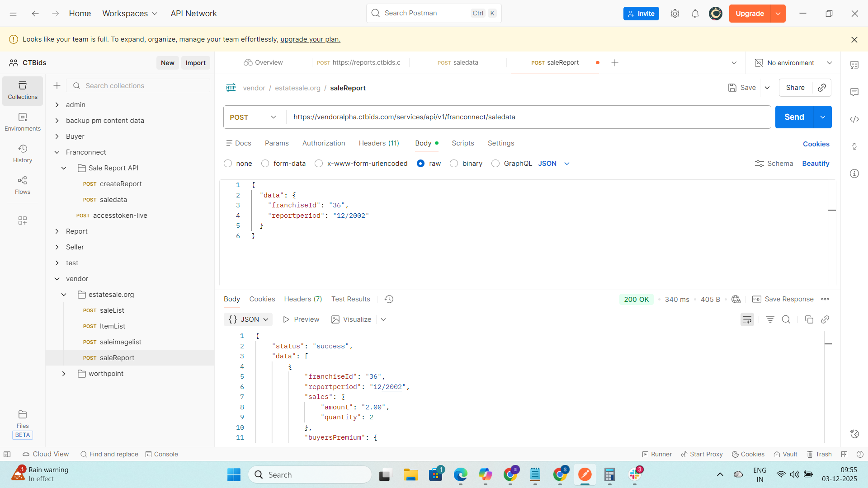This screenshot has height=488, width=868.
Task: Toggle word wrap in response
Action: coord(747,319)
